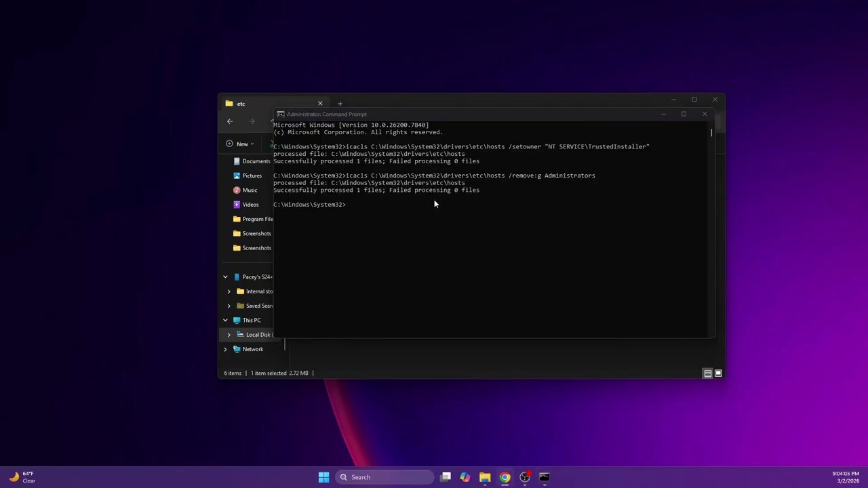The height and width of the screenshot is (488, 868).
Task: Collapse the Pacey's S24+ device node
Action: (x=225, y=277)
